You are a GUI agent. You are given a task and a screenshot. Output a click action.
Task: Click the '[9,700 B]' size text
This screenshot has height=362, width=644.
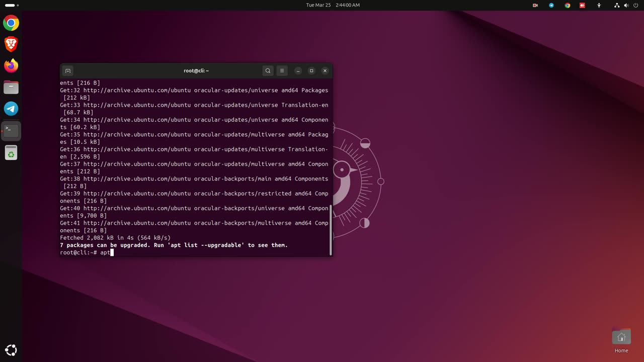click(x=92, y=216)
